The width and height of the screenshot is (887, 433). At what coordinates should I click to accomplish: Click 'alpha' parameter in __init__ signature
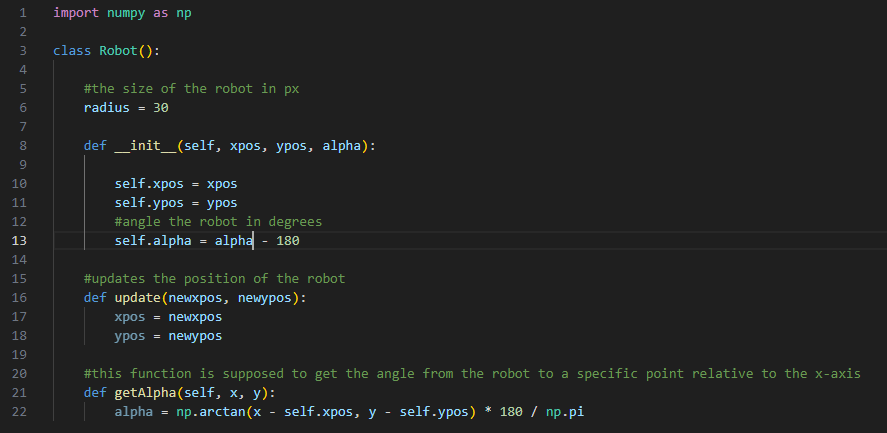point(342,145)
